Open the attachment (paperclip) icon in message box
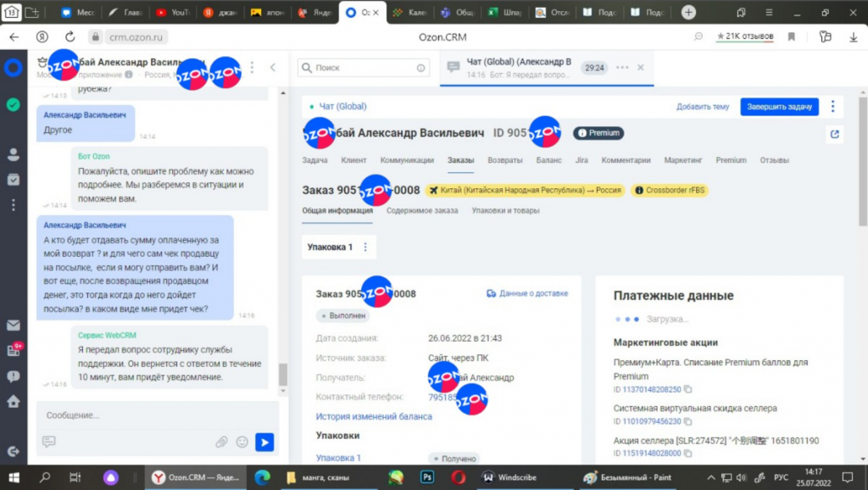The width and height of the screenshot is (868, 490). 222,442
